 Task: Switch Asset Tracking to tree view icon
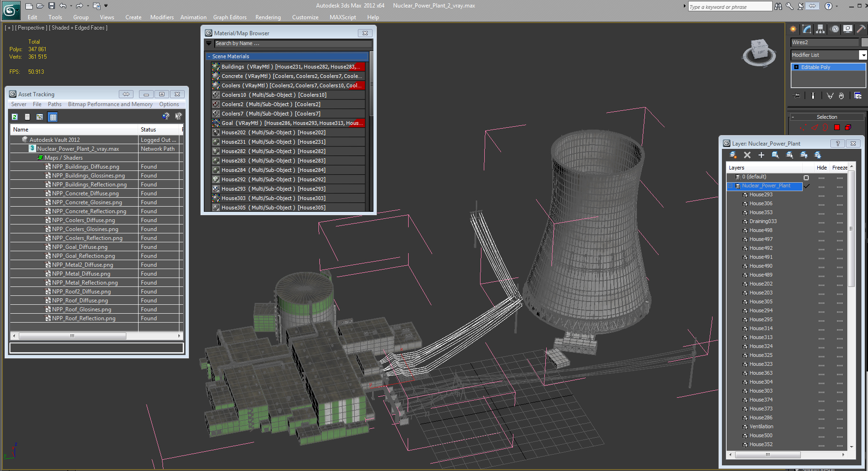click(x=39, y=117)
